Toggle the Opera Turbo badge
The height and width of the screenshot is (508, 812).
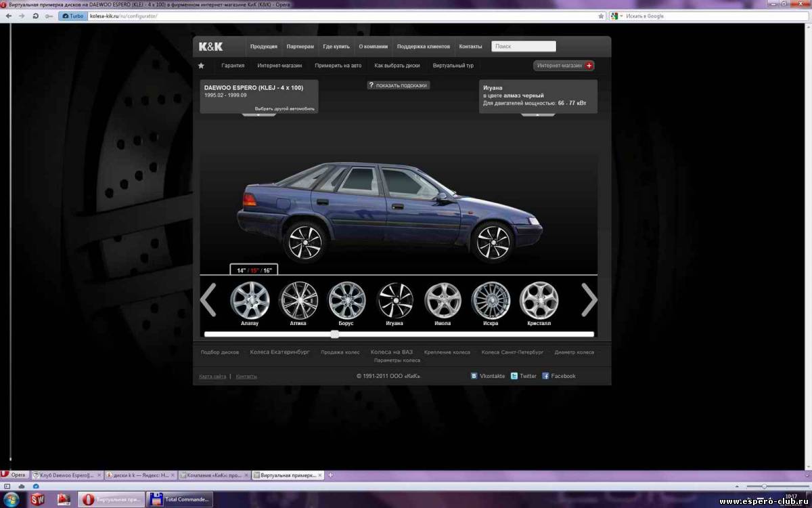[73, 16]
